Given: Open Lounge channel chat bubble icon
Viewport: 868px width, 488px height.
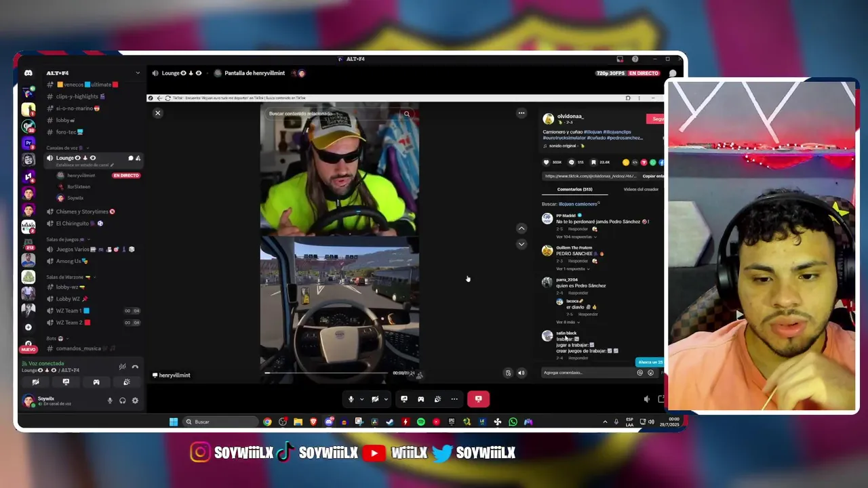Looking at the screenshot, I should (131, 158).
